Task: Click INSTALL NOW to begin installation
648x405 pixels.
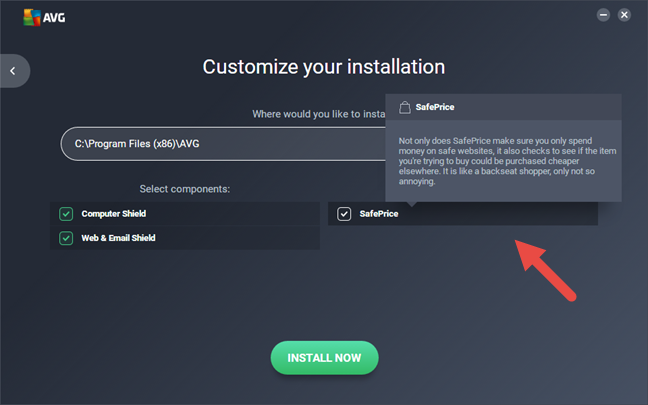Action: click(x=324, y=358)
